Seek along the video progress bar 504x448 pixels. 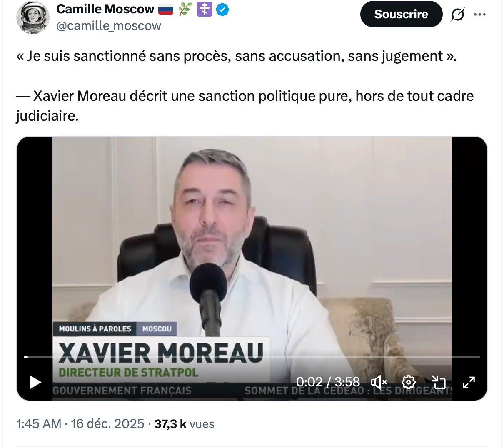coord(252,357)
